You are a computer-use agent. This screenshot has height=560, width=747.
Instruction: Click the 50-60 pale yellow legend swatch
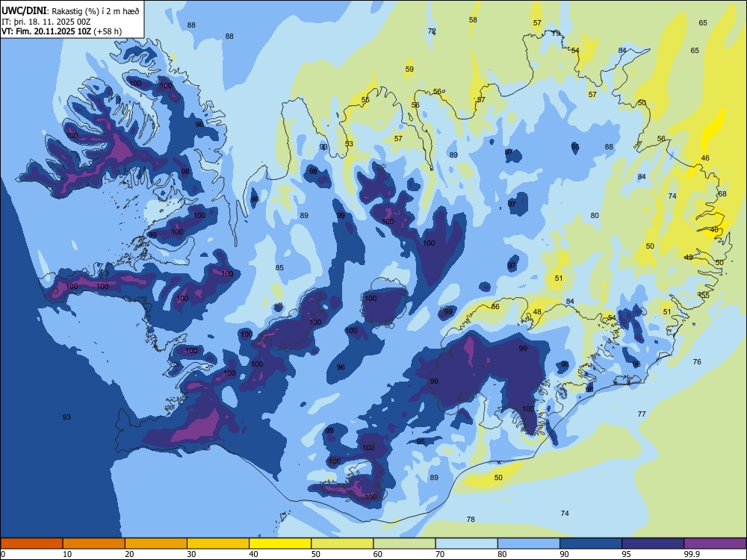pyautogui.click(x=342, y=544)
